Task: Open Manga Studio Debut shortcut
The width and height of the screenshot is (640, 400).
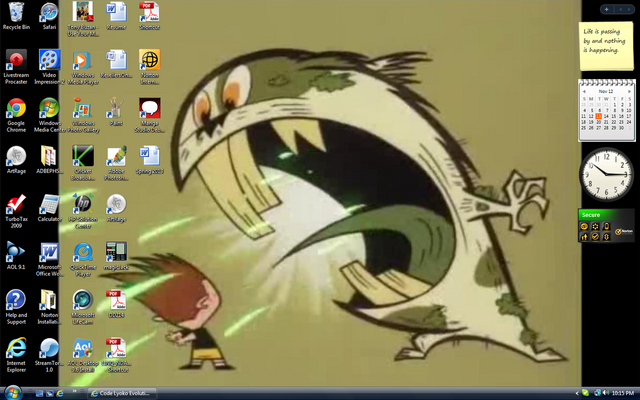Action: pyautogui.click(x=149, y=115)
